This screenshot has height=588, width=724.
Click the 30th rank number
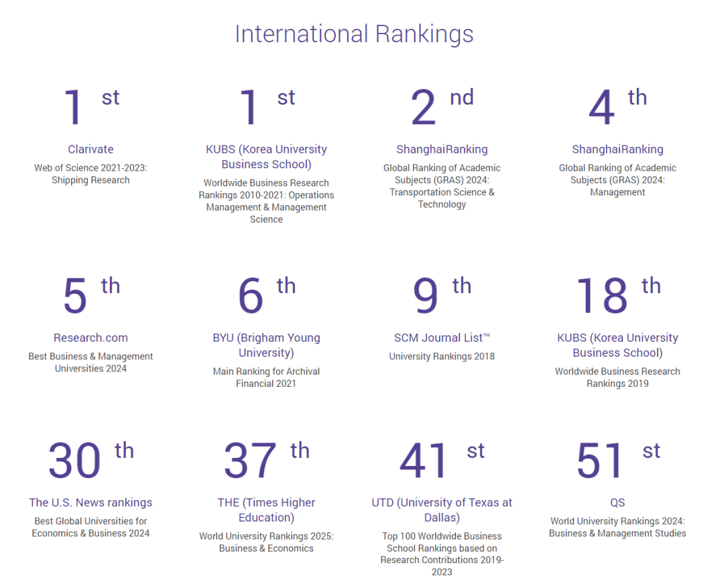click(91, 459)
